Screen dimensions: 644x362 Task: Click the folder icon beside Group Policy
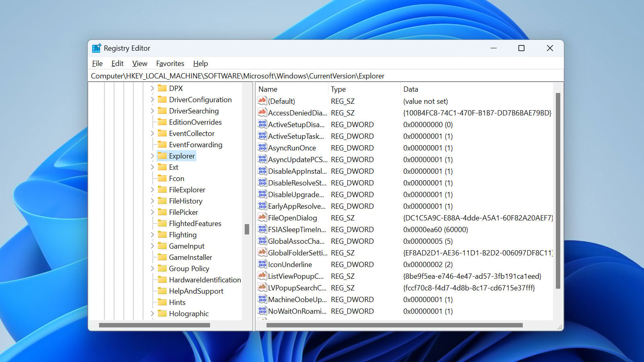pos(161,268)
